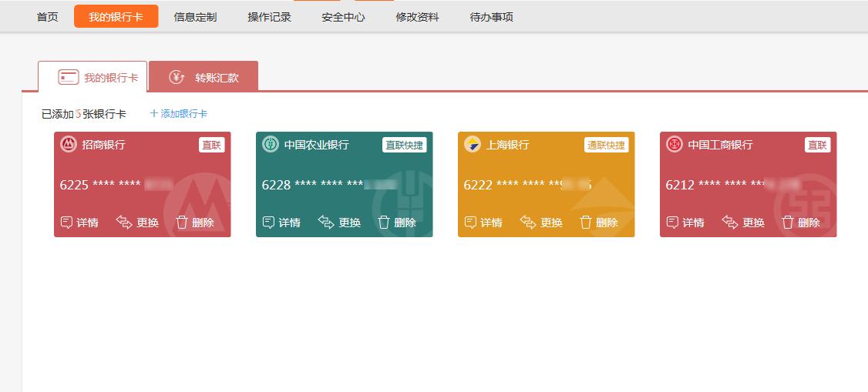Click the 中国工商银行 logo icon

[x=675, y=144]
